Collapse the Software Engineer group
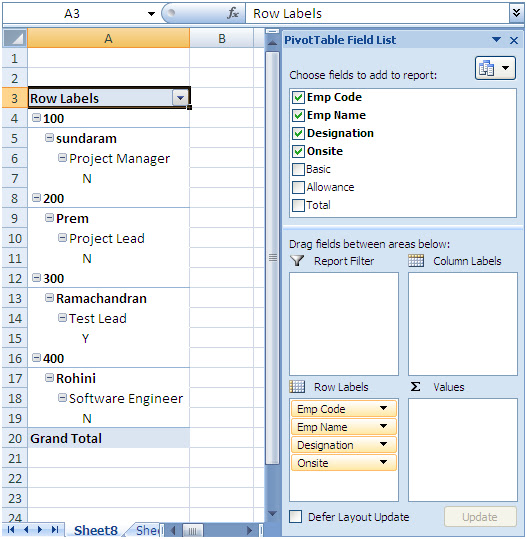527x539 pixels. pos(62,398)
